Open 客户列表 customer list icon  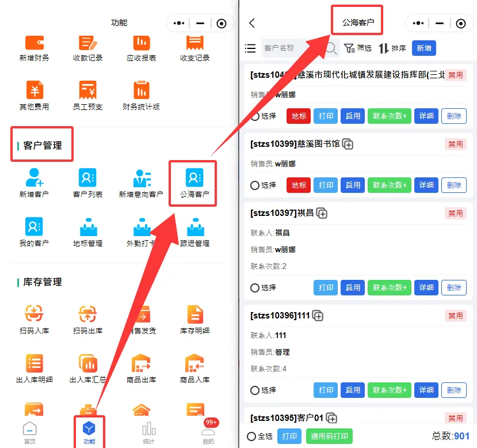click(87, 177)
